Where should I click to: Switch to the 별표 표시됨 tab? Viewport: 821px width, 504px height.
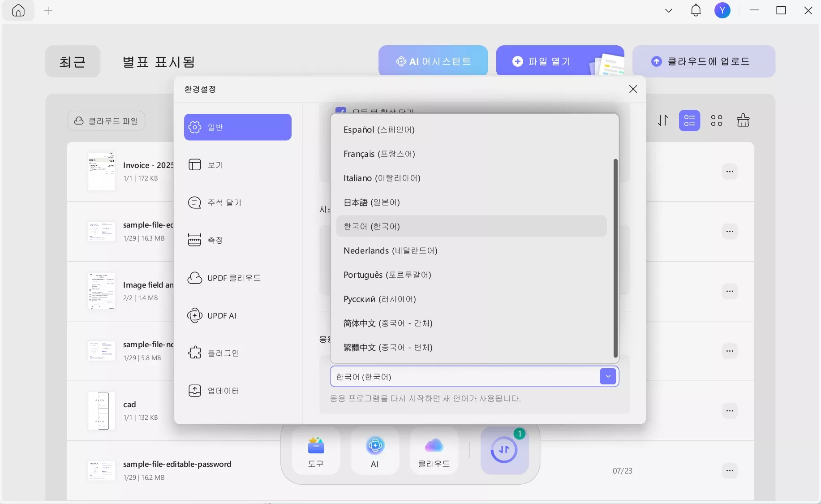[x=159, y=62]
